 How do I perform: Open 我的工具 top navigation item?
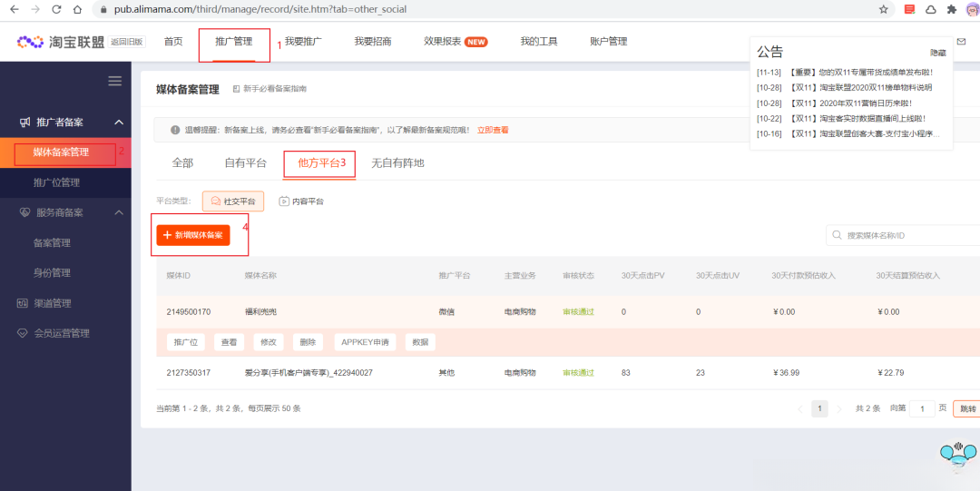click(539, 42)
